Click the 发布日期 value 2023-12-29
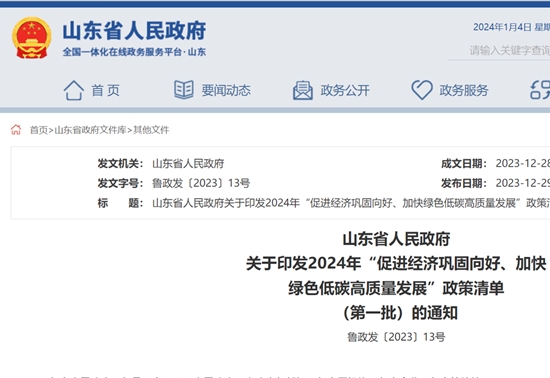The image size is (550, 378). (x=523, y=183)
